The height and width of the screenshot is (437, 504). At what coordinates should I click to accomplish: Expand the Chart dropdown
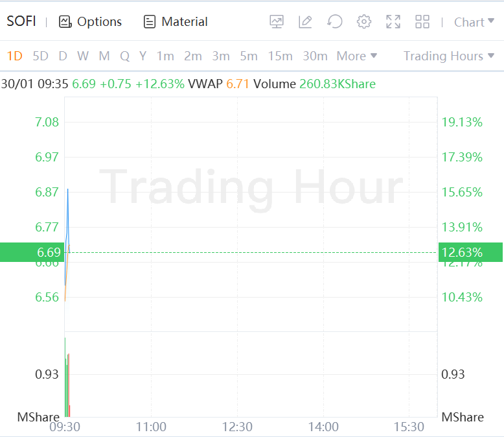coord(474,22)
